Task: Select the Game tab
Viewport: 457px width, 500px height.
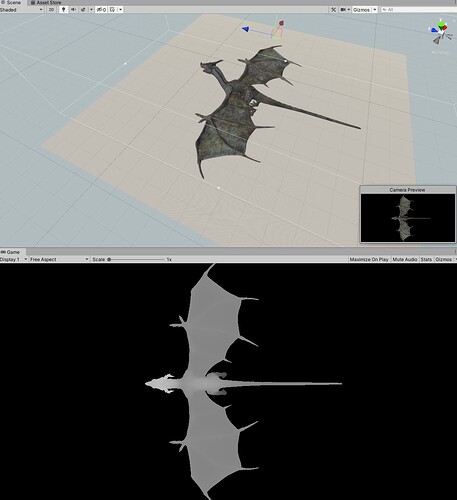Action: 11,252
